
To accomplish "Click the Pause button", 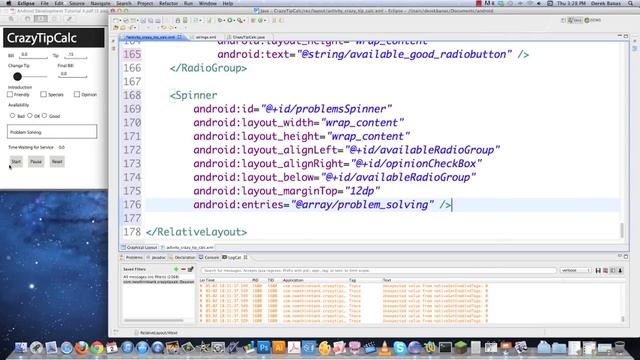I will pos(36,162).
